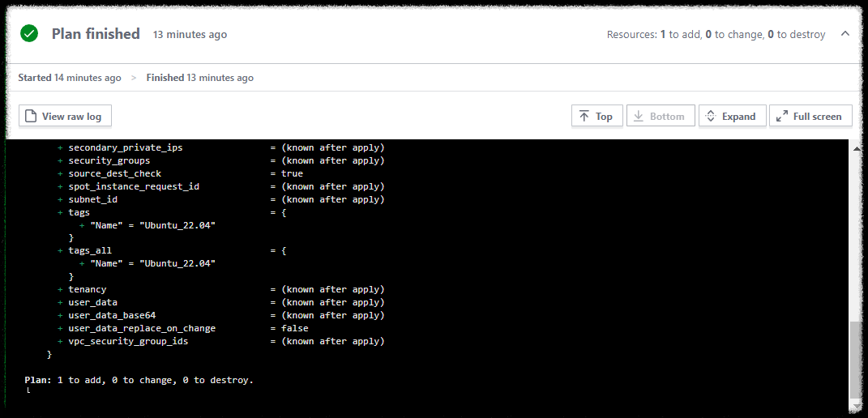Click the disabled Bottom button

point(661,117)
